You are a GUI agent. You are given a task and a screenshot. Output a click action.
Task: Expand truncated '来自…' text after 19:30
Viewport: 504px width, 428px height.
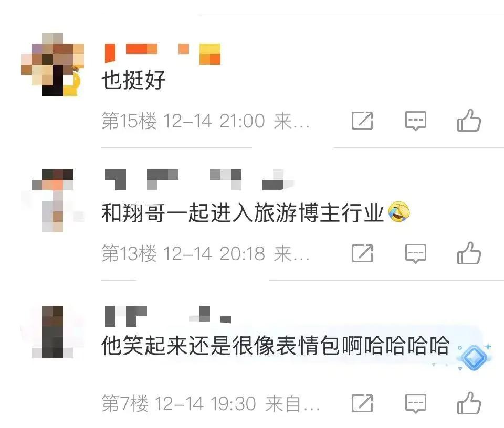pyautogui.click(x=292, y=403)
